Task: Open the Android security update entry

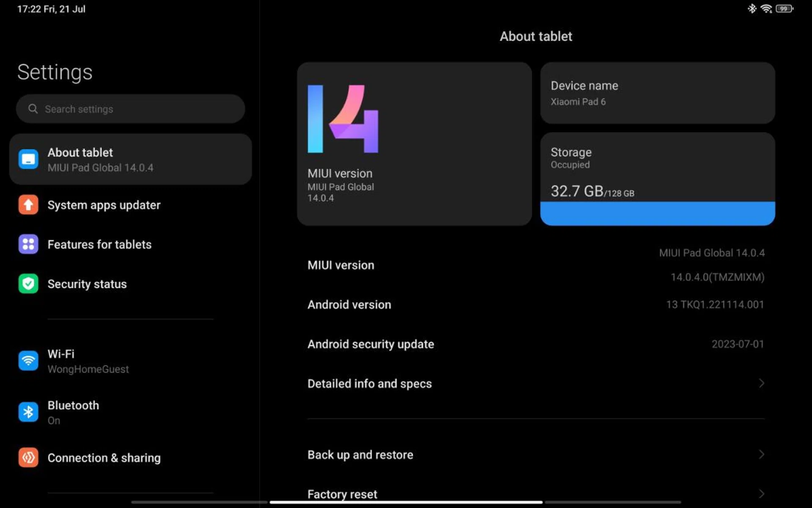Action: tap(536, 344)
